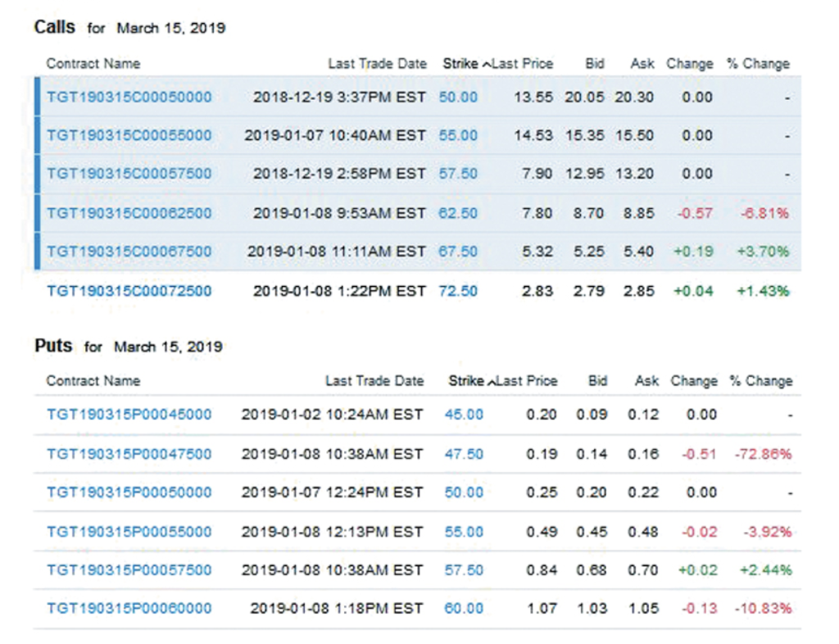Click the 57.50 strike in Puts table
This screenshot has height=644, width=839.
[464, 570]
